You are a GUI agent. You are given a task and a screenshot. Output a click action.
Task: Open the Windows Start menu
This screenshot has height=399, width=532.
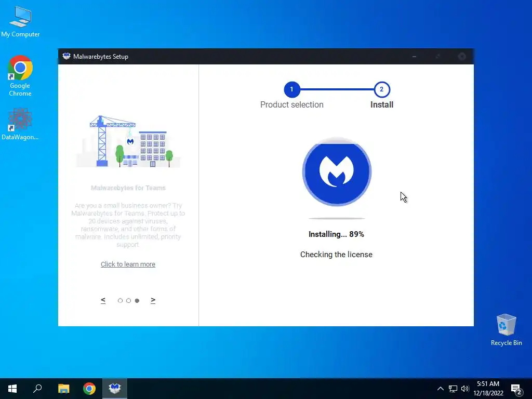pyautogui.click(x=12, y=389)
